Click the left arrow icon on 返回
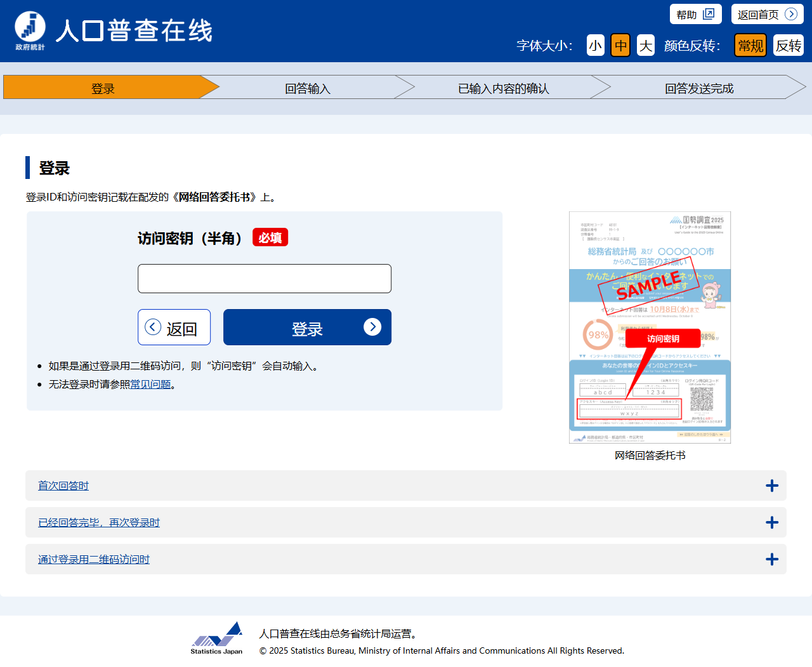The image size is (812, 667). (153, 327)
